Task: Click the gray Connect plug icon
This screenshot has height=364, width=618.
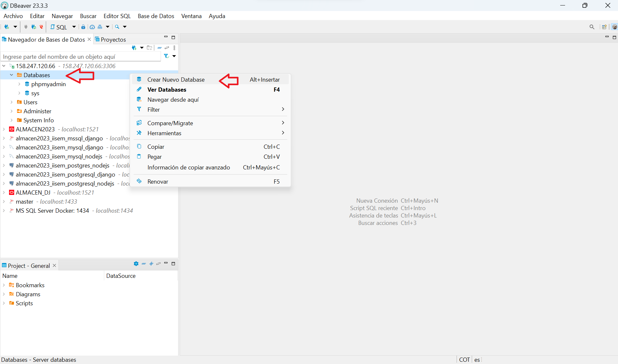Action: point(26,27)
